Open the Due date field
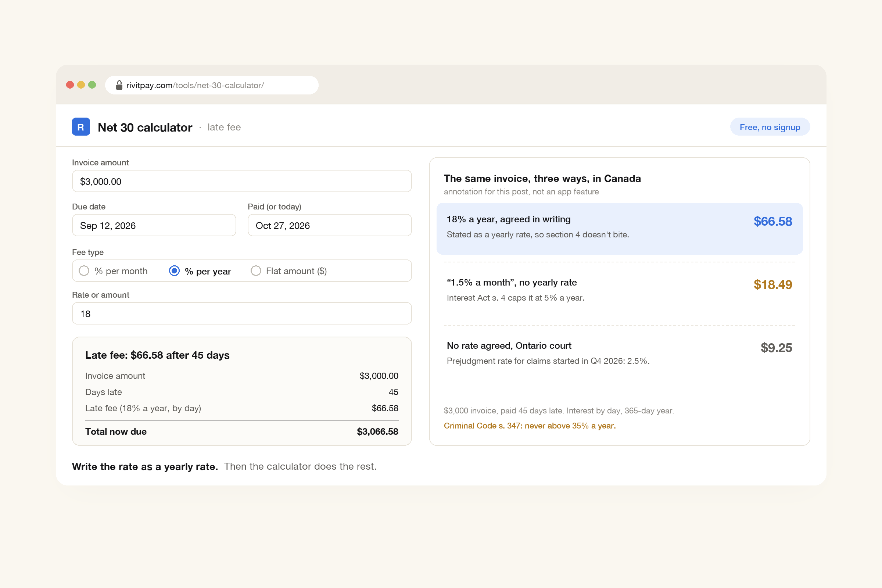The width and height of the screenshot is (882, 588). pos(154,225)
